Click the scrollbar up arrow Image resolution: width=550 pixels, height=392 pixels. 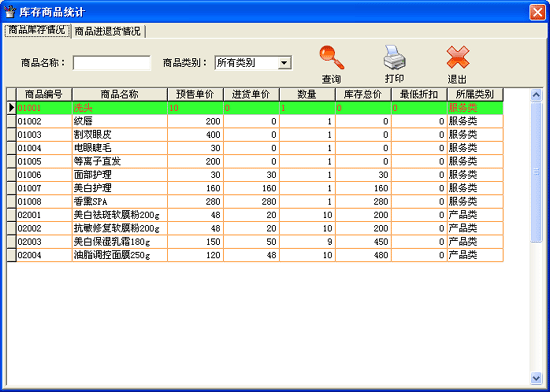(x=536, y=95)
